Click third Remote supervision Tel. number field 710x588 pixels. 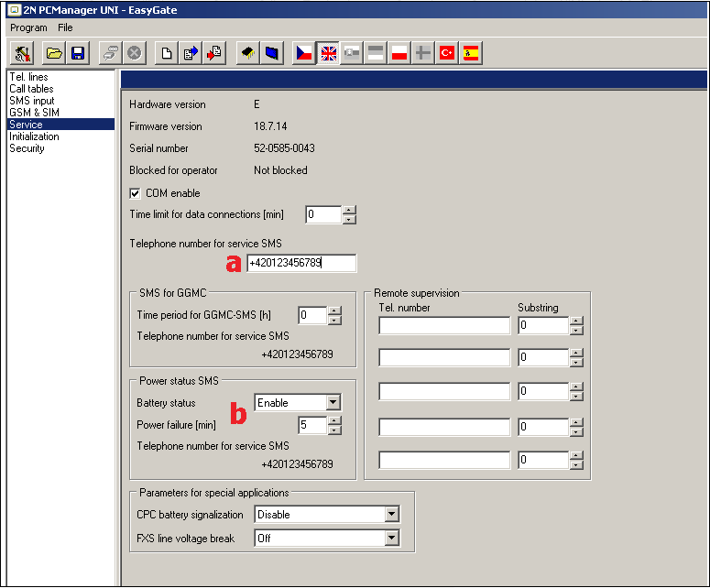click(444, 392)
